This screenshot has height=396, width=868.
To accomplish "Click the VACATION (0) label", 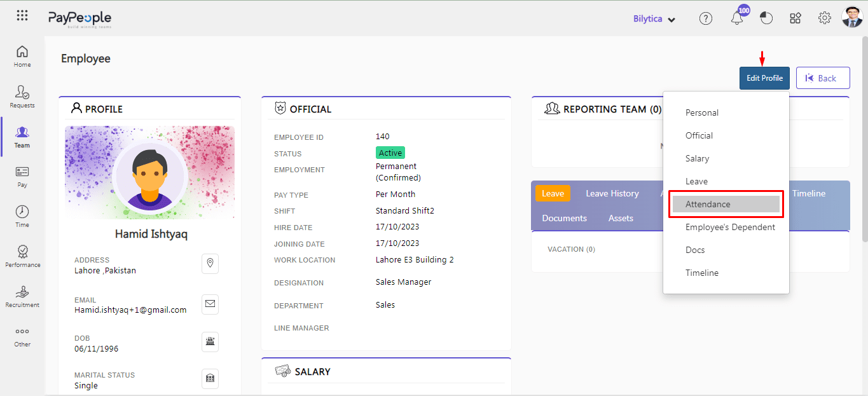I will [571, 249].
